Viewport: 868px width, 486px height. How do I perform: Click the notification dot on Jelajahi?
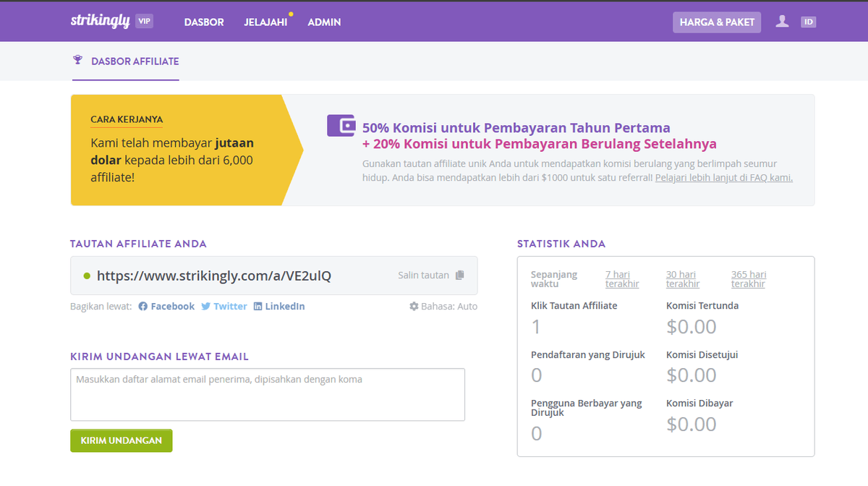pyautogui.click(x=290, y=13)
